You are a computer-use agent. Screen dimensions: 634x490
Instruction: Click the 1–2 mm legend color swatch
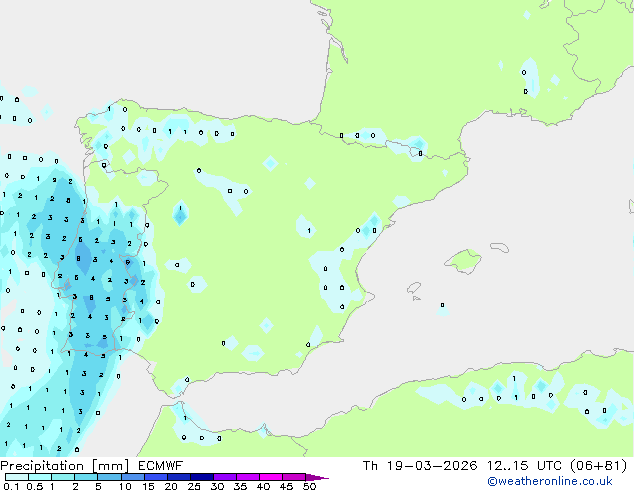[x=63, y=477]
